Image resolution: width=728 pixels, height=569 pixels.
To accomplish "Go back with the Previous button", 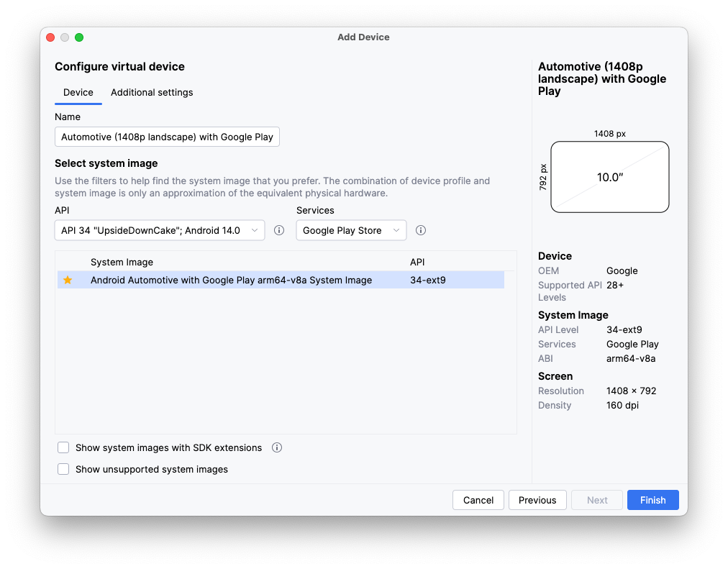I will 537,500.
